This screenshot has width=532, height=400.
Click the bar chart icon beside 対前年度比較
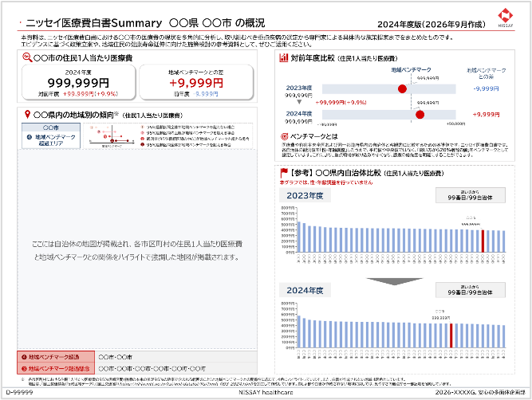(283, 58)
